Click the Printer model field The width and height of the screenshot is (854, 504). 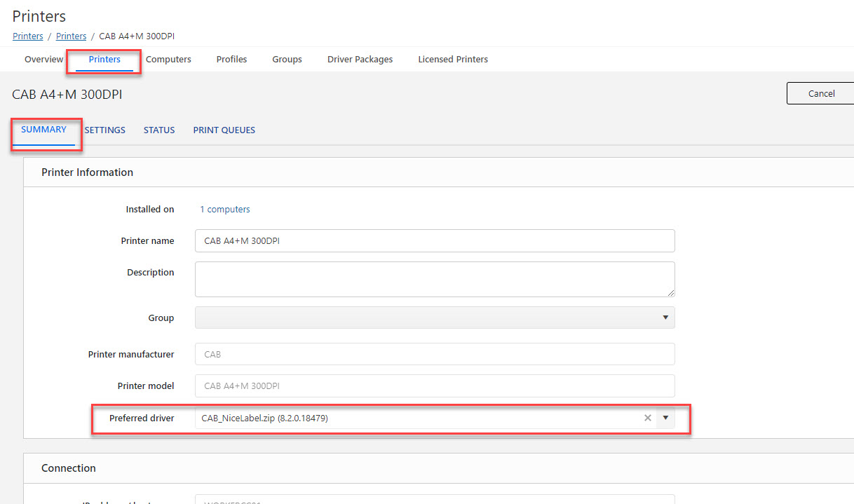pos(435,386)
